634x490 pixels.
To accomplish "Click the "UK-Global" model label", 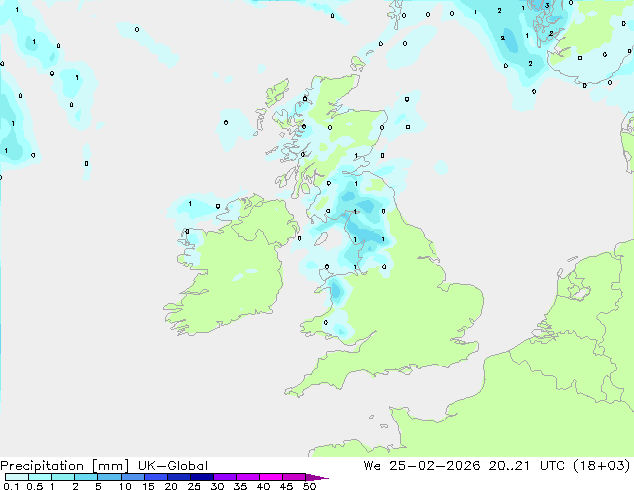I will coord(173,466).
